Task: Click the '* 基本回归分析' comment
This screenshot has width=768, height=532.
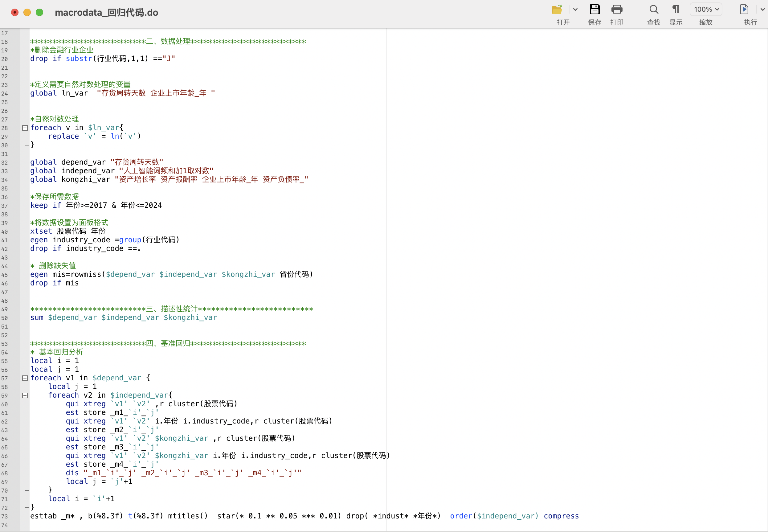Action: point(57,352)
